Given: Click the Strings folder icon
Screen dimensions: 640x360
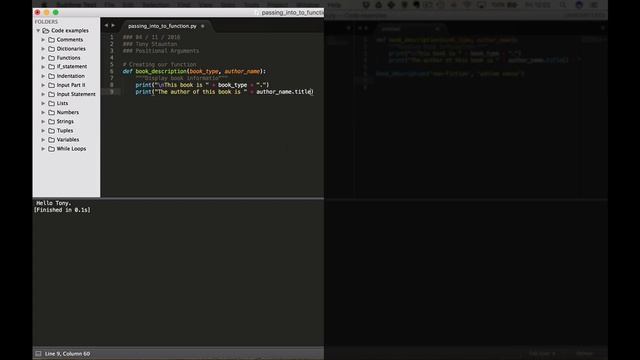Looking at the screenshot, I should pos(51,122).
